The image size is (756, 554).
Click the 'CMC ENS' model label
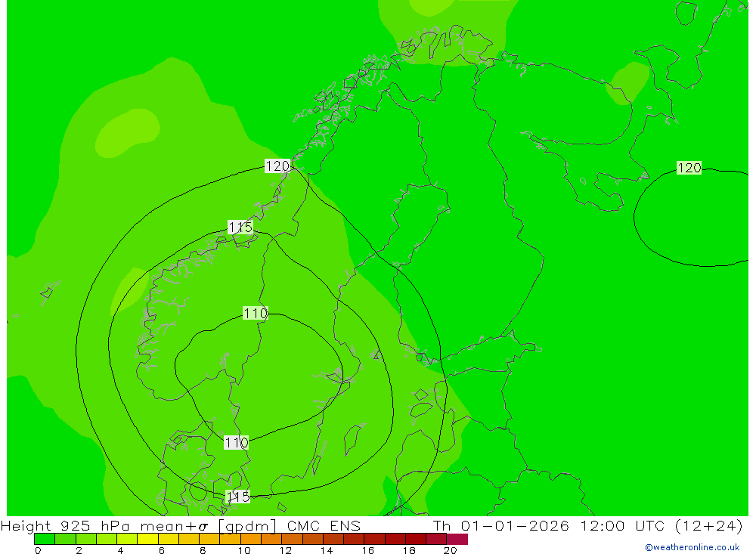click(x=324, y=525)
